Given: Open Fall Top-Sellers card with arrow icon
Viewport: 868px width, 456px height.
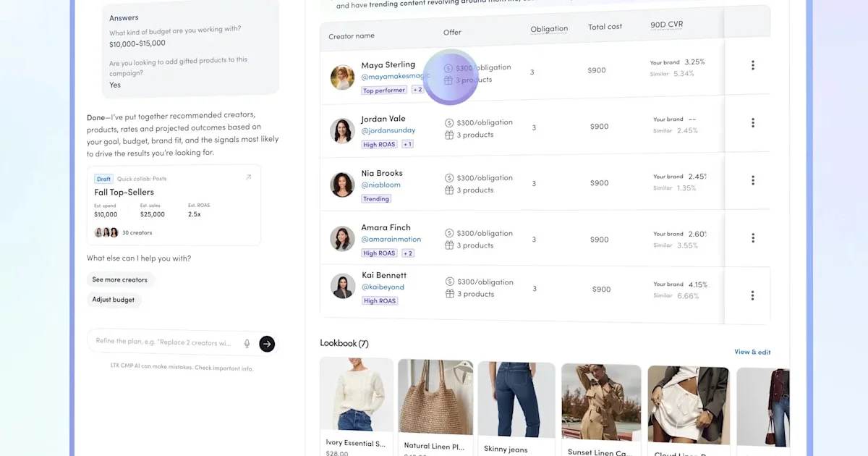Looking at the screenshot, I should (248, 177).
